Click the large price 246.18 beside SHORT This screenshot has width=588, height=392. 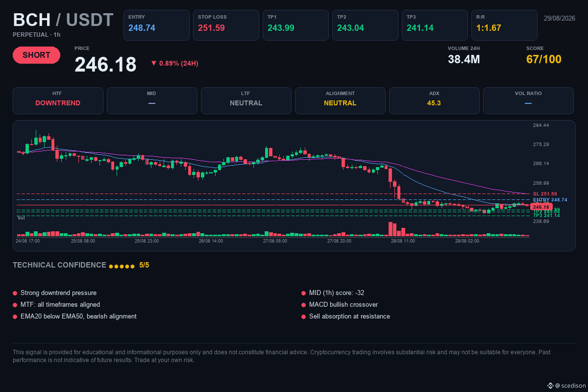(106, 64)
